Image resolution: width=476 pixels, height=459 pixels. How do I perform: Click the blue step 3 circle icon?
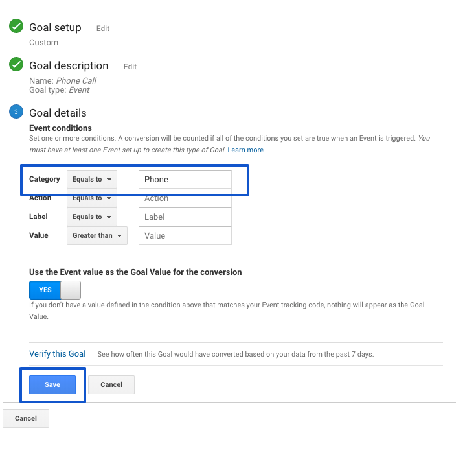pos(16,112)
